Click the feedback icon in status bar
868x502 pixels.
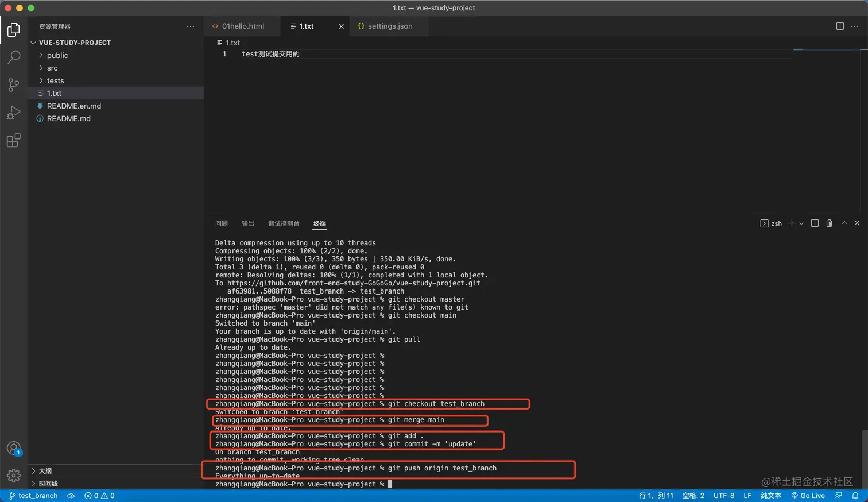(x=838, y=496)
